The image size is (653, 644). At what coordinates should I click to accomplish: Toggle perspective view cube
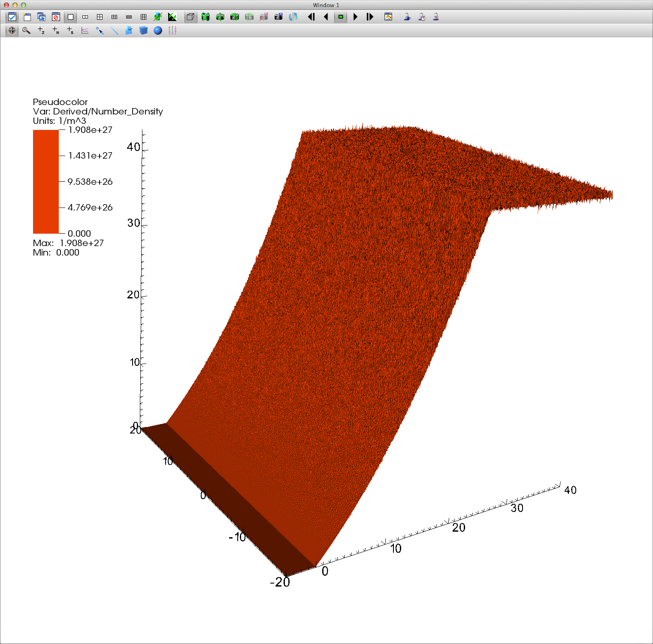(190, 17)
